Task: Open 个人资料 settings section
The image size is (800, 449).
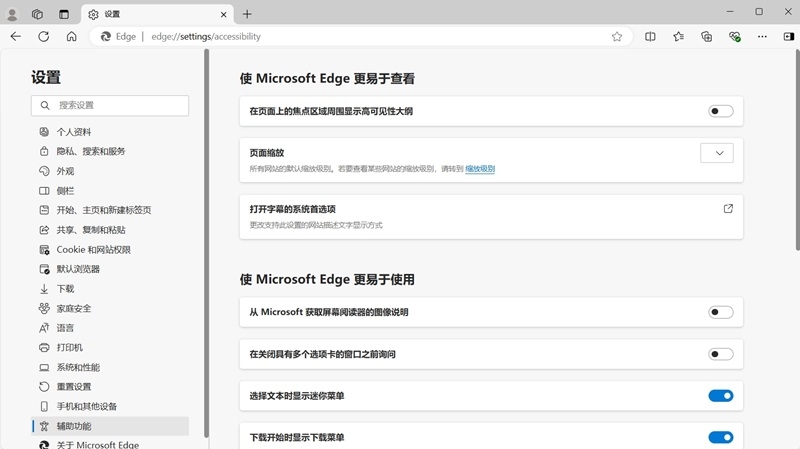Action: click(110, 132)
